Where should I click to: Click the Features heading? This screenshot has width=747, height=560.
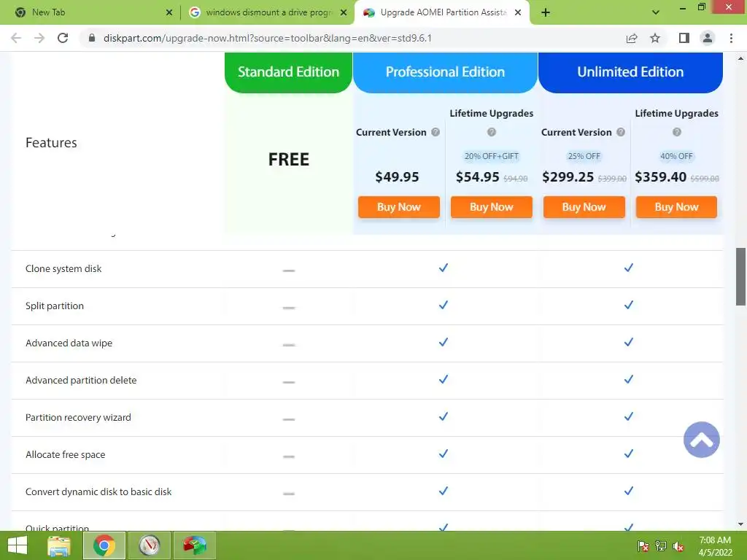click(x=51, y=142)
